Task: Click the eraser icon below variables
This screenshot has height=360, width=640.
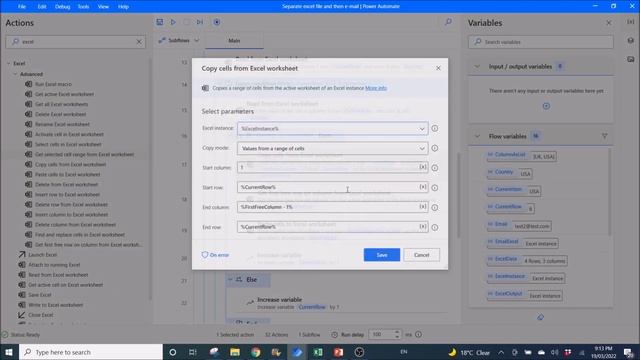Action: tap(540, 317)
